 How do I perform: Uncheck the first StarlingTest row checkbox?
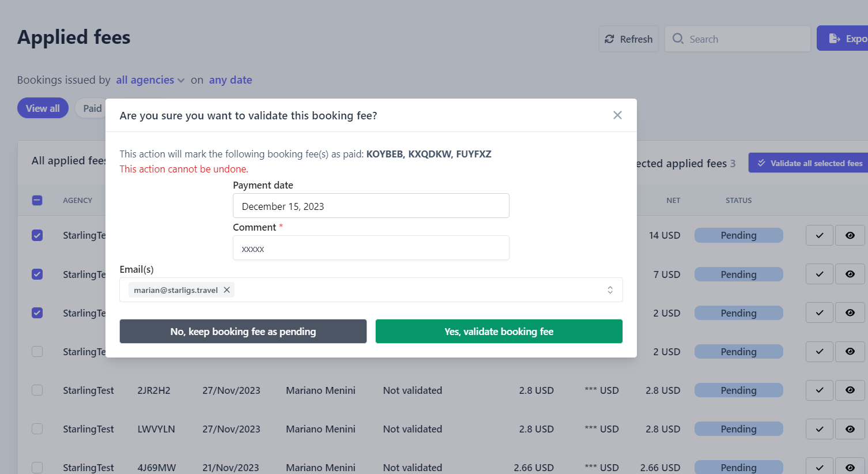(37, 235)
